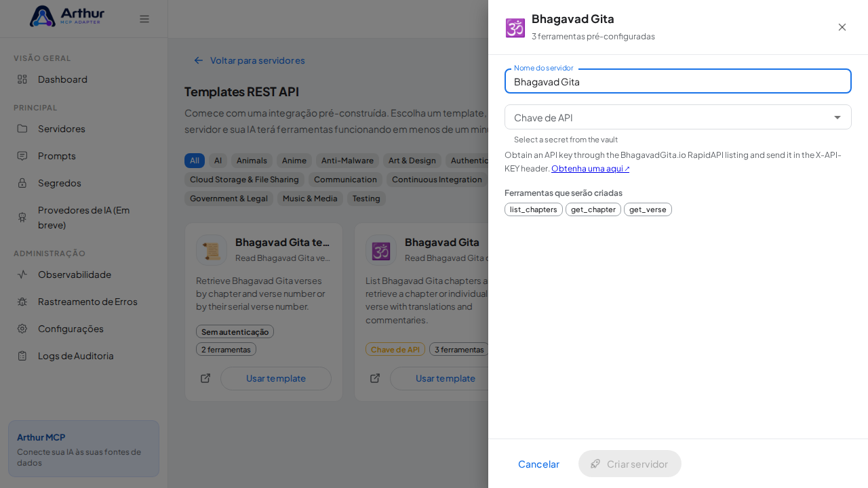Click the Segredos lock icon
Viewport: 868px width, 488px height.
coord(22,183)
